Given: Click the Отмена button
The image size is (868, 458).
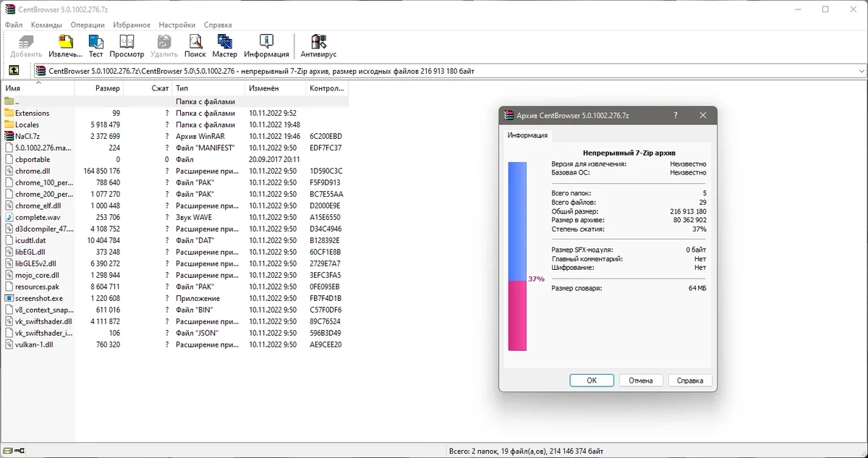Looking at the screenshot, I should point(640,380).
